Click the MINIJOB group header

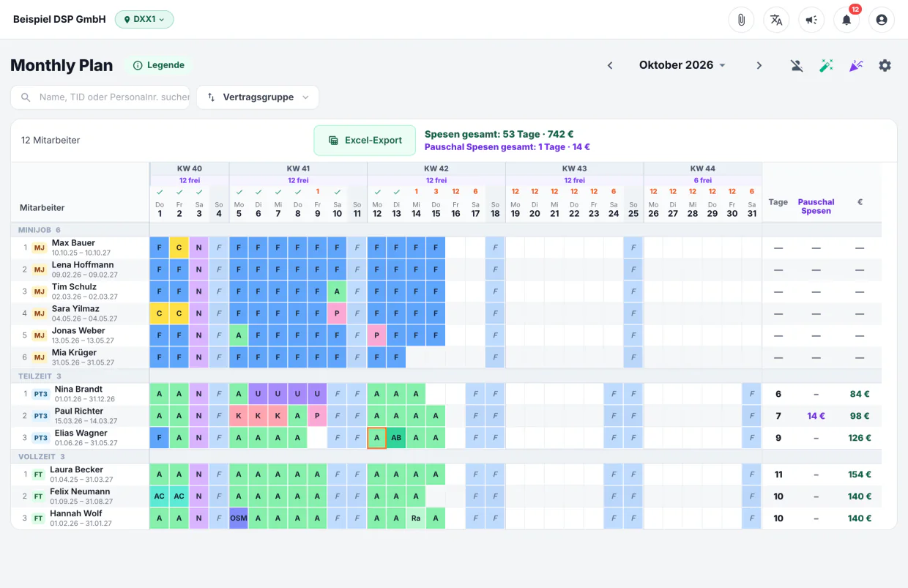[40, 230]
